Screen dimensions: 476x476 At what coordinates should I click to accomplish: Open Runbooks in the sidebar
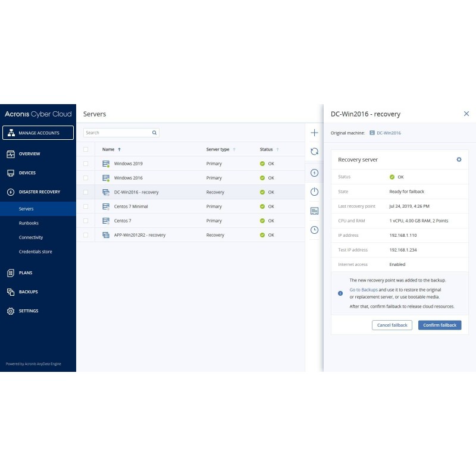(29, 223)
